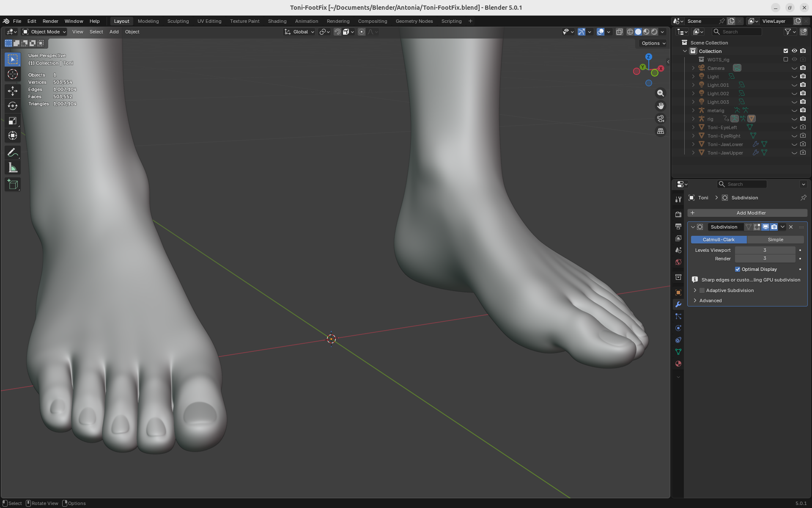Select the Catmull-Clark subdivision type
Screen dimensions: 812x508
719,240
